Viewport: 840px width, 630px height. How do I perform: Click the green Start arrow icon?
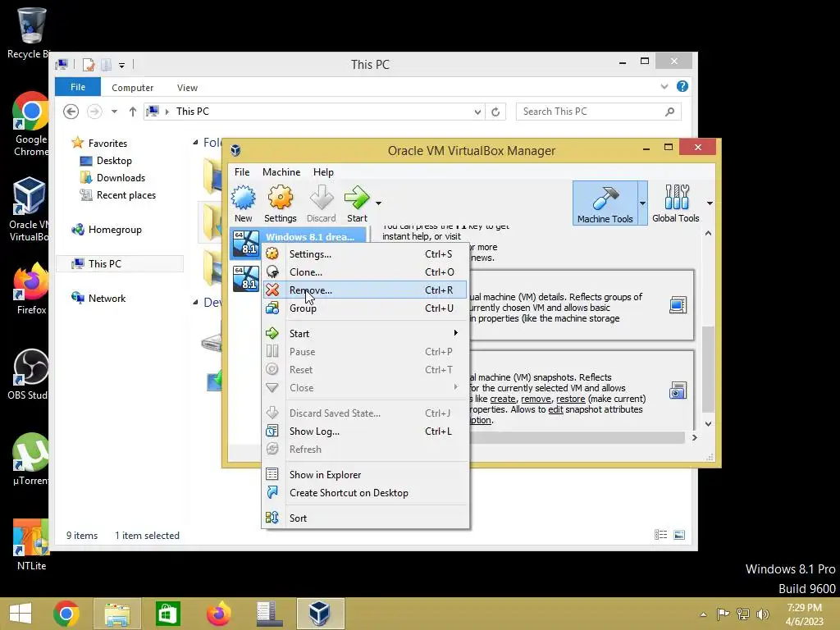tap(357, 198)
